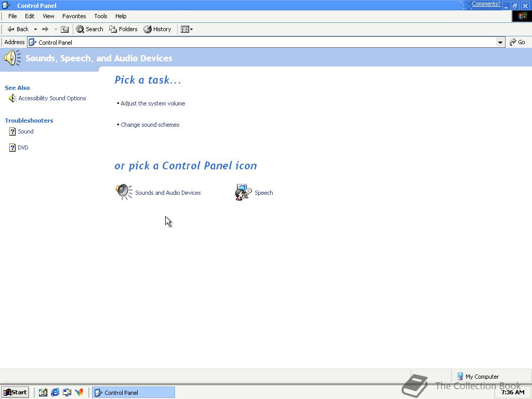Open the Favorites menu
Image resolution: width=532 pixels, height=399 pixels.
74,16
